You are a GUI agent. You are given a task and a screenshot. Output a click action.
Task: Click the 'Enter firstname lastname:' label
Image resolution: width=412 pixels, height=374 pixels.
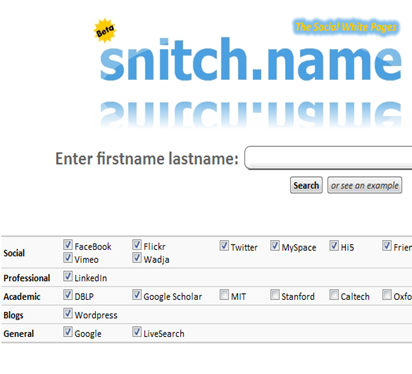[147, 158]
